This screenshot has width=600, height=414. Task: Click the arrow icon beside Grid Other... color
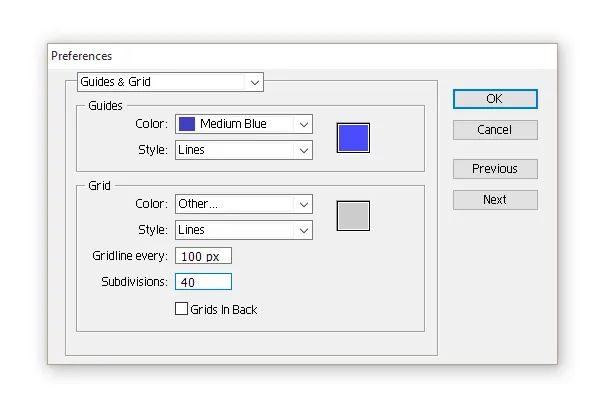[304, 205]
